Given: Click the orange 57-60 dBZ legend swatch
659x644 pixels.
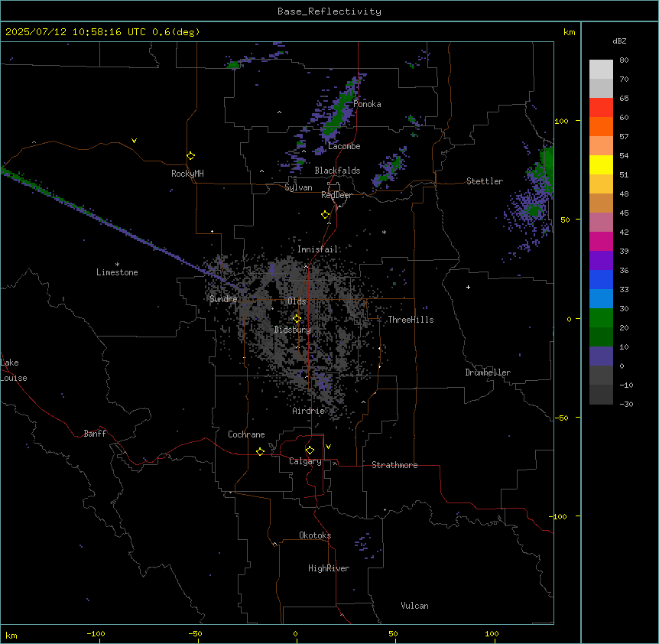Looking at the screenshot, I should pos(601,126).
